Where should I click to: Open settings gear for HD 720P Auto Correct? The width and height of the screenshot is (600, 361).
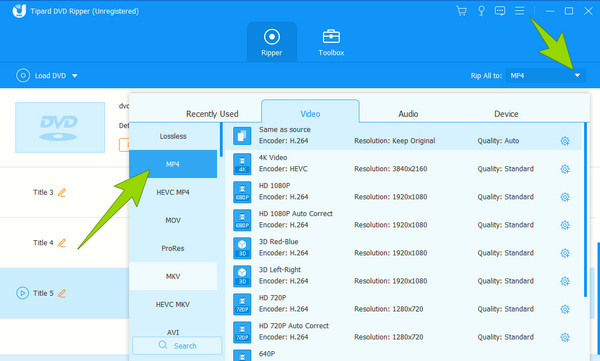(565, 337)
